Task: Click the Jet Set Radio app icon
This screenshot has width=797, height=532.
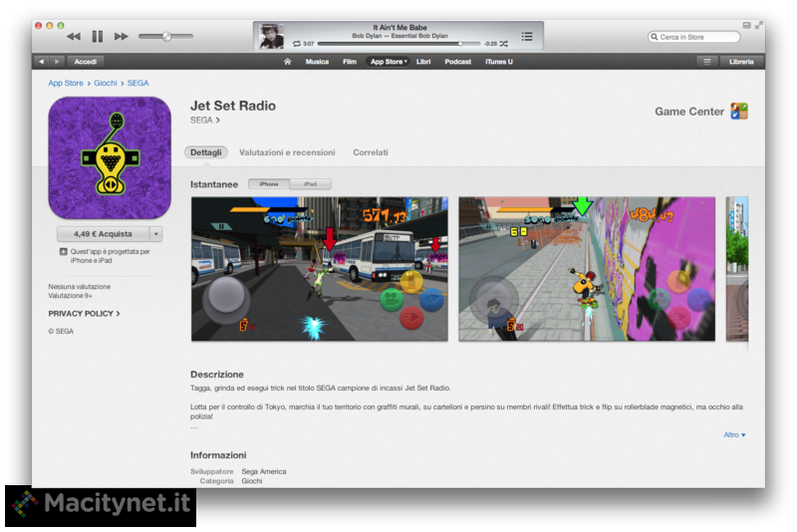Action: click(x=110, y=158)
